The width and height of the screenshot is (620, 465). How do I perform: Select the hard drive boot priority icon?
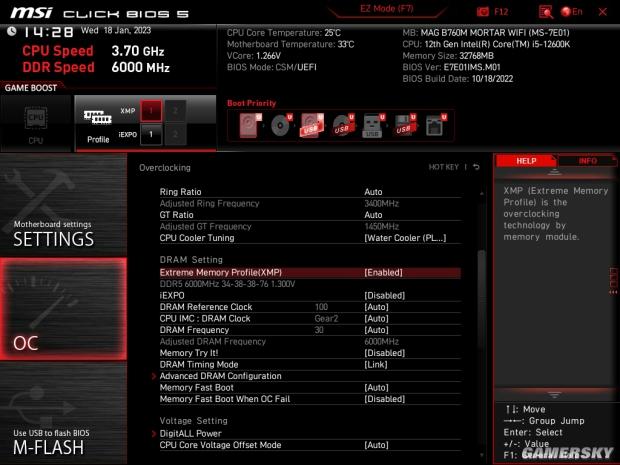click(x=250, y=125)
